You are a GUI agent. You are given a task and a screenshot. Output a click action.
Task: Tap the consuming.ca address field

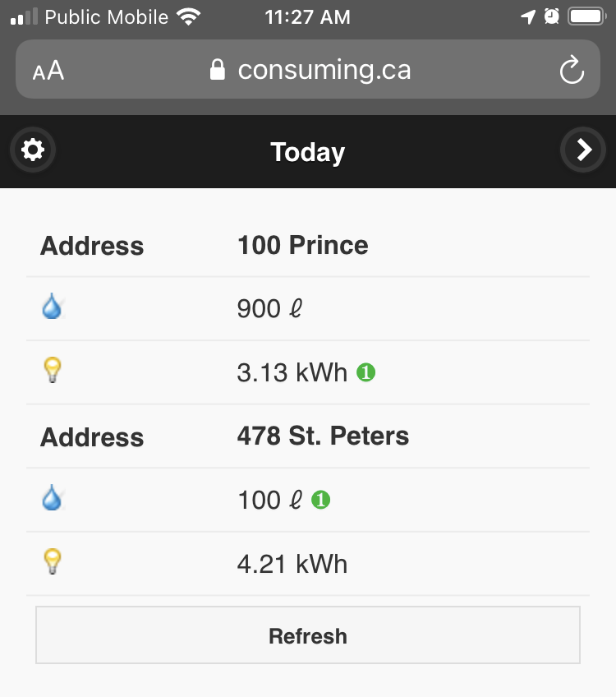click(308, 69)
